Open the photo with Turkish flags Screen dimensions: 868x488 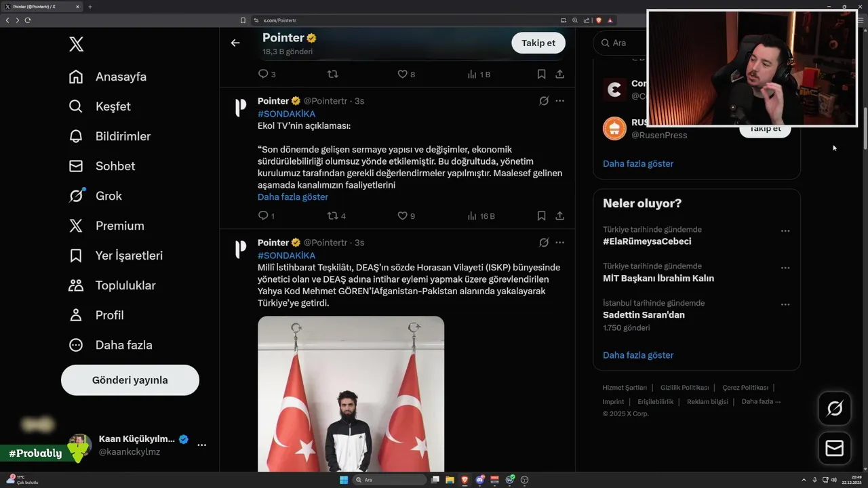click(x=351, y=394)
